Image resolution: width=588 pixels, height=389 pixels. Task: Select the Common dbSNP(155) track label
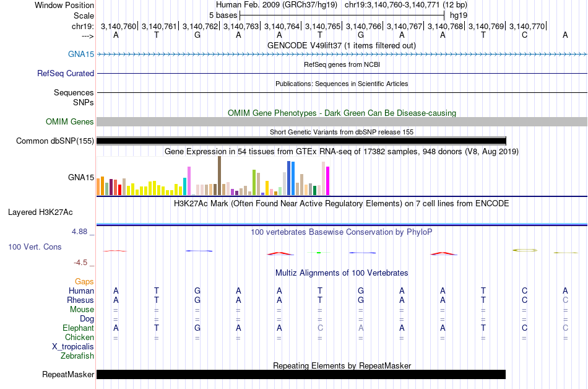pyautogui.click(x=55, y=141)
